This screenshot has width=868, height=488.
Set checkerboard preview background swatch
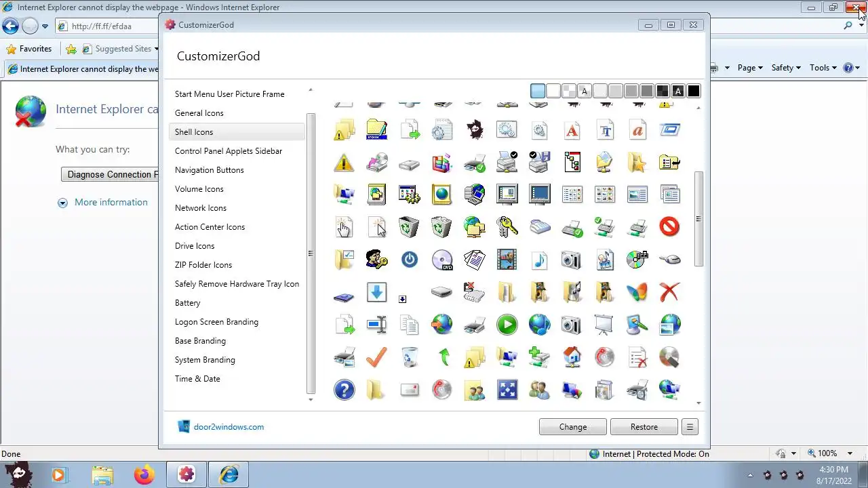pos(569,91)
